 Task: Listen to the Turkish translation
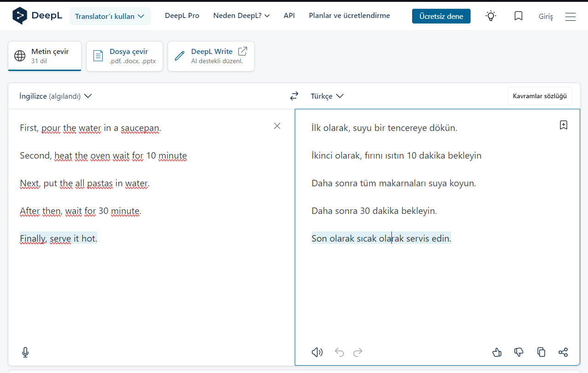[317, 352]
